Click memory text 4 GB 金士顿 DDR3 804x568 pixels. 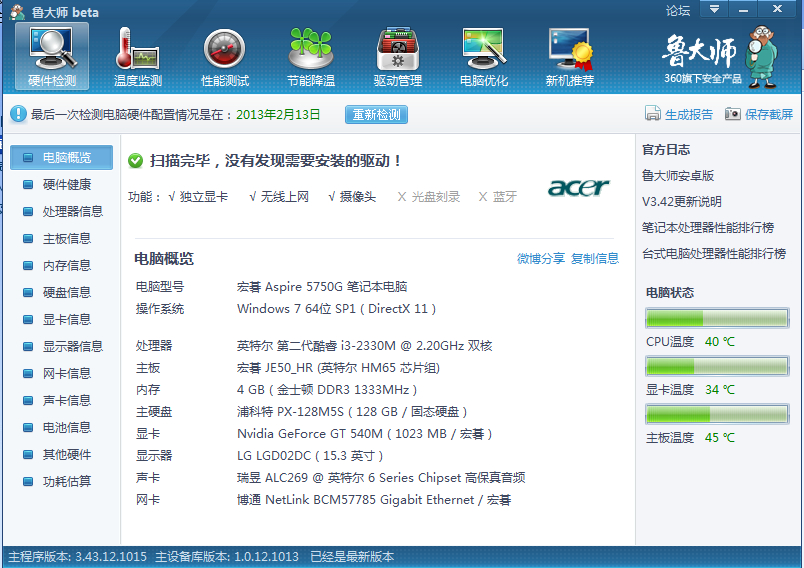coord(327,390)
